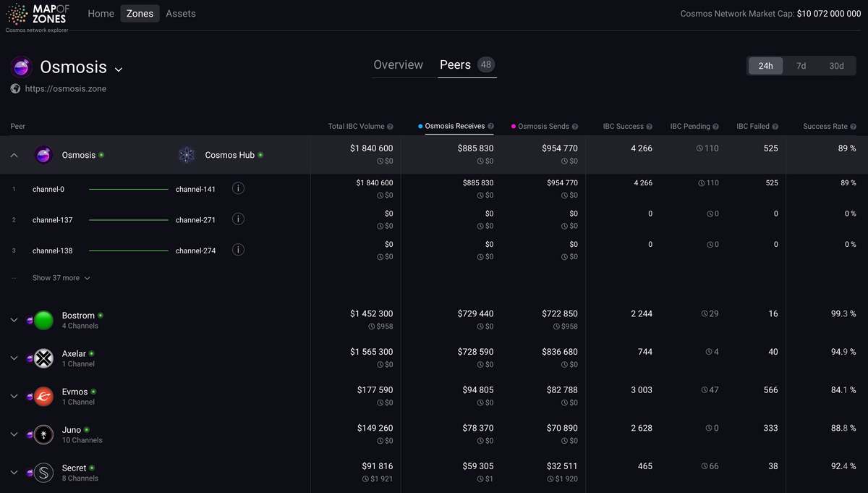Sort by Total IBC Volume column
The height and width of the screenshot is (493, 868).
tap(355, 127)
